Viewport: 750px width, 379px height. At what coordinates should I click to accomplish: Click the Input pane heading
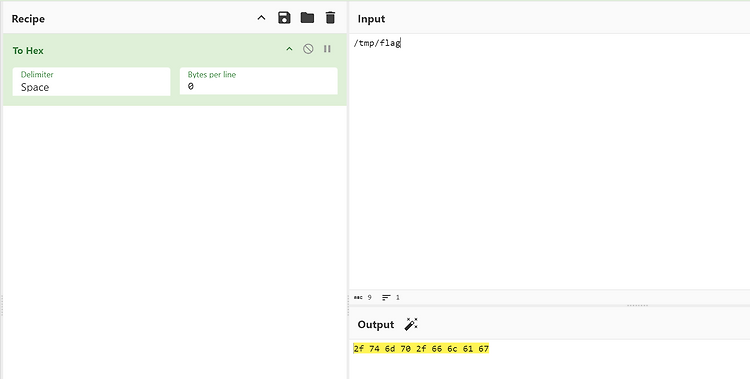click(371, 19)
